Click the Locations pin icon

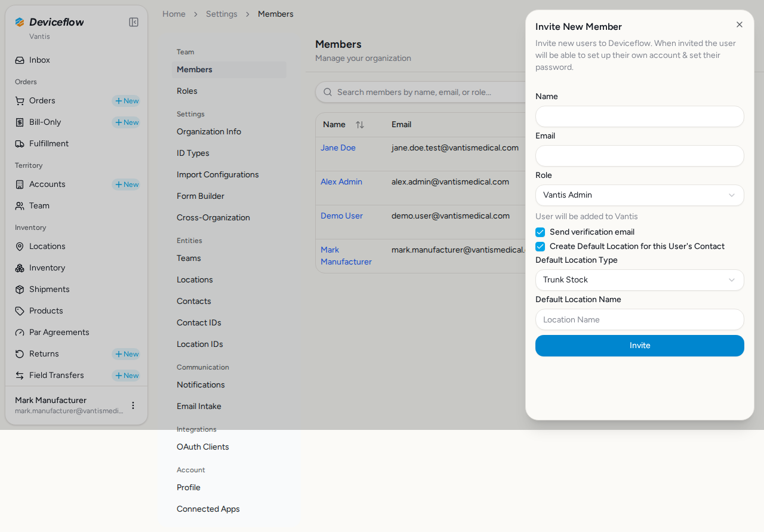coord(20,247)
